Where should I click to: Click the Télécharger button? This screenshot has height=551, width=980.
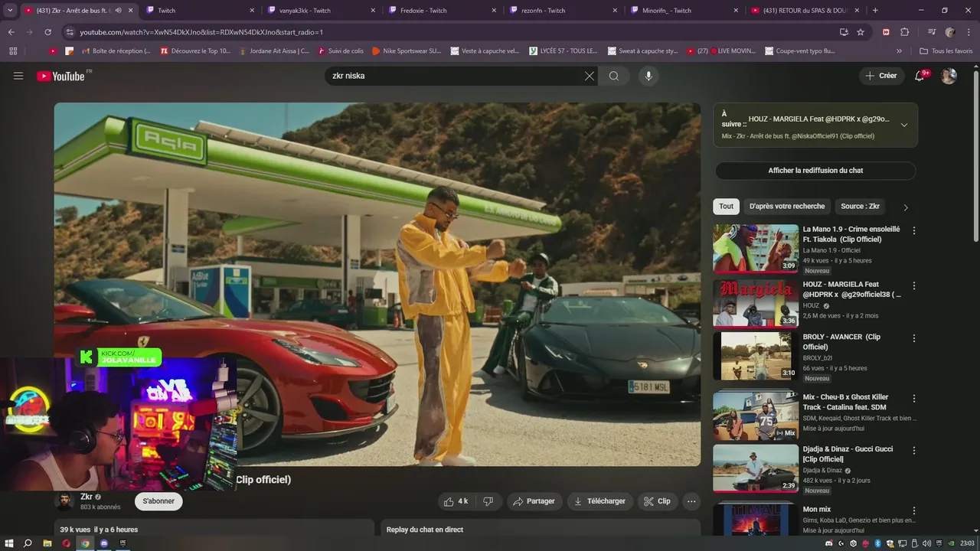[599, 501]
